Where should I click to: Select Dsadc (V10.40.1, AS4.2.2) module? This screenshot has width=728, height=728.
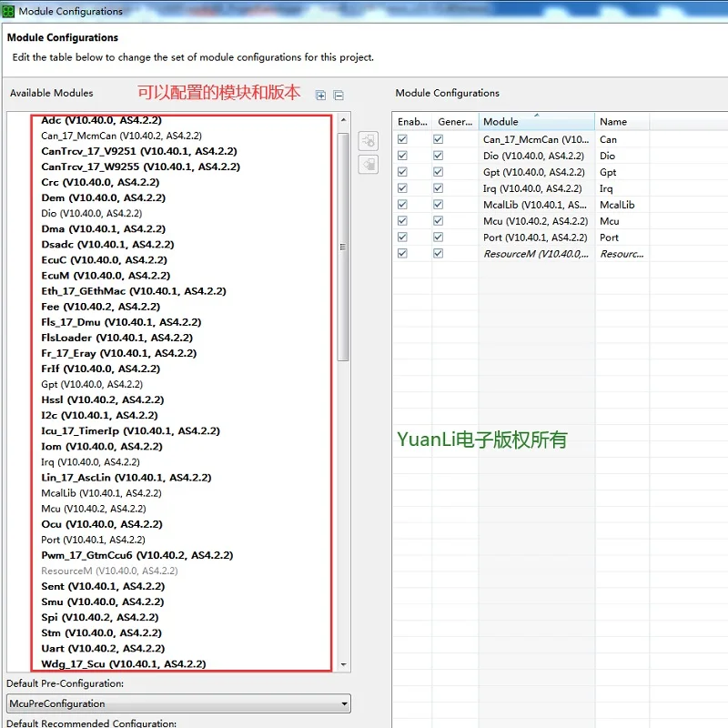coord(107,244)
